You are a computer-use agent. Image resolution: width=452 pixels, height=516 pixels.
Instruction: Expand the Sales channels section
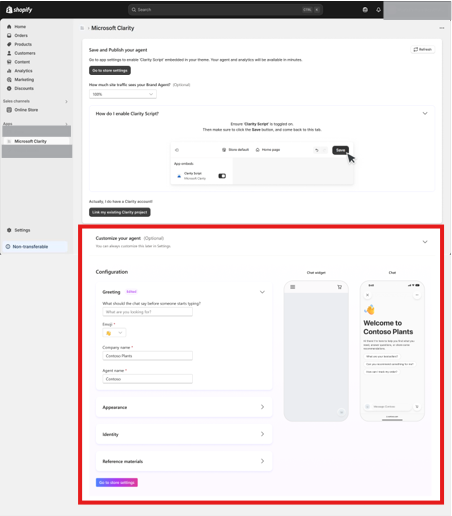[x=66, y=101]
